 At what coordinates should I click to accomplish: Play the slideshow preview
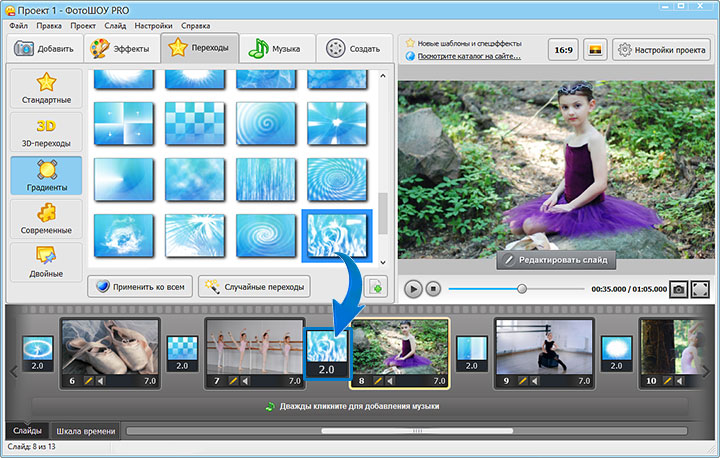click(x=413, y=289)
